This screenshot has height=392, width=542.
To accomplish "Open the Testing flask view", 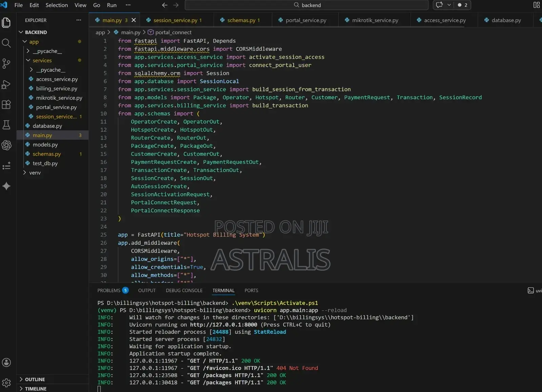I will click(6, 125).
